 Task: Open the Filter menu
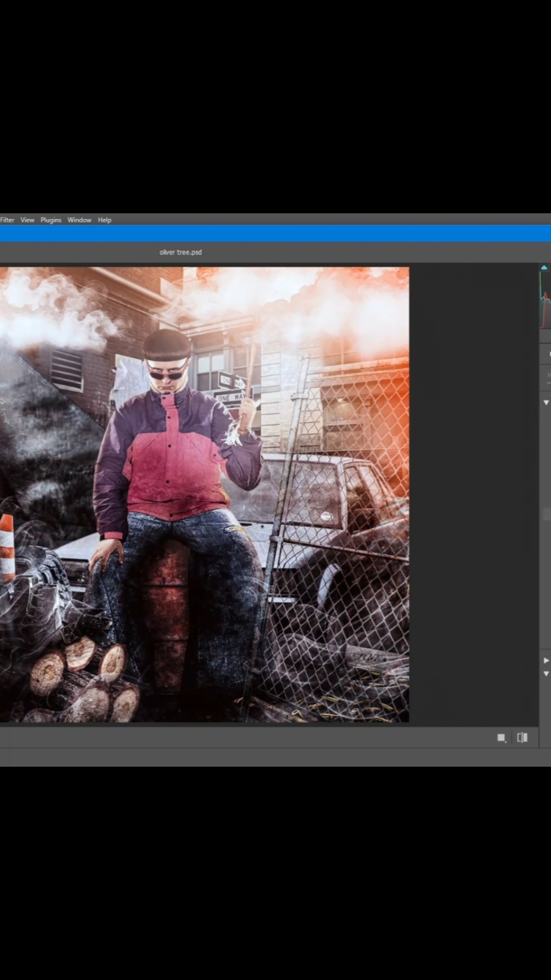coord(7,220)
